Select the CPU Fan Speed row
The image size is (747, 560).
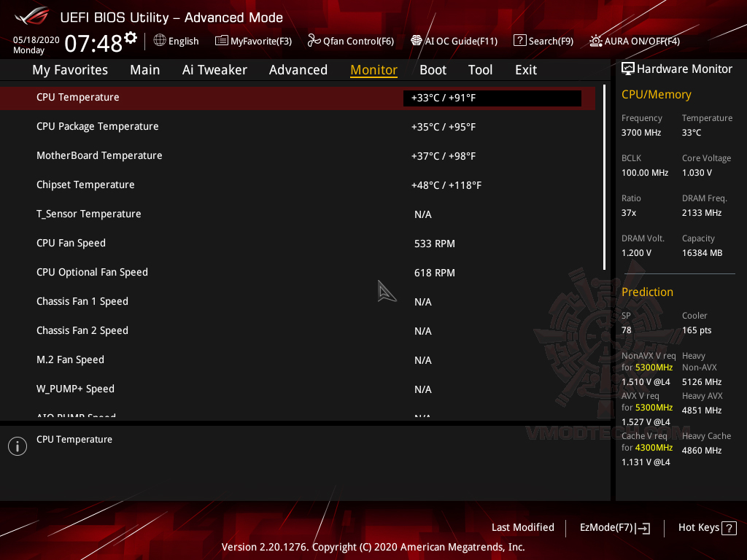298,244
